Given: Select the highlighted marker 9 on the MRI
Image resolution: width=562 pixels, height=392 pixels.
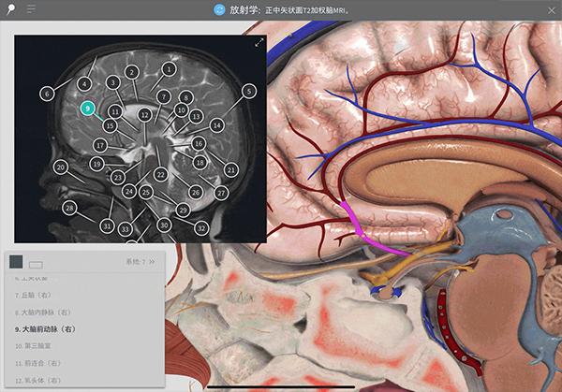Looking at the screenshot, I should [x=88, y=109].
